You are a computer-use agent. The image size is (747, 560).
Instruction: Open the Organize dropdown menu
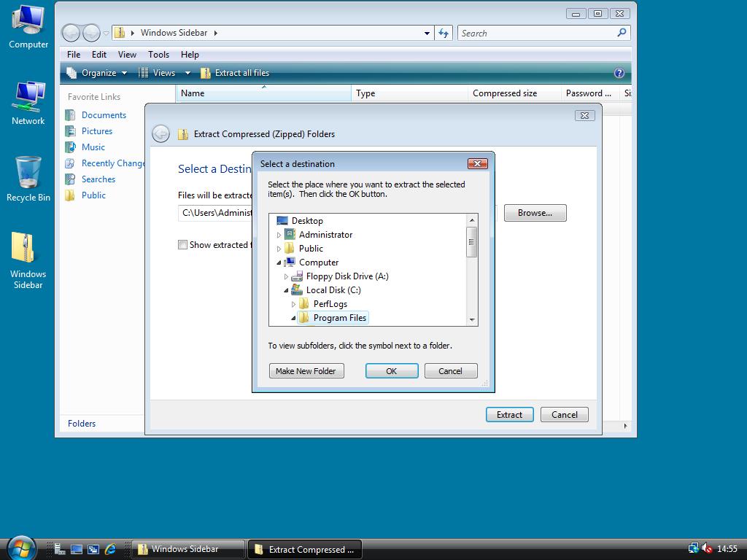pyautogui.click(x=97, y=73)
